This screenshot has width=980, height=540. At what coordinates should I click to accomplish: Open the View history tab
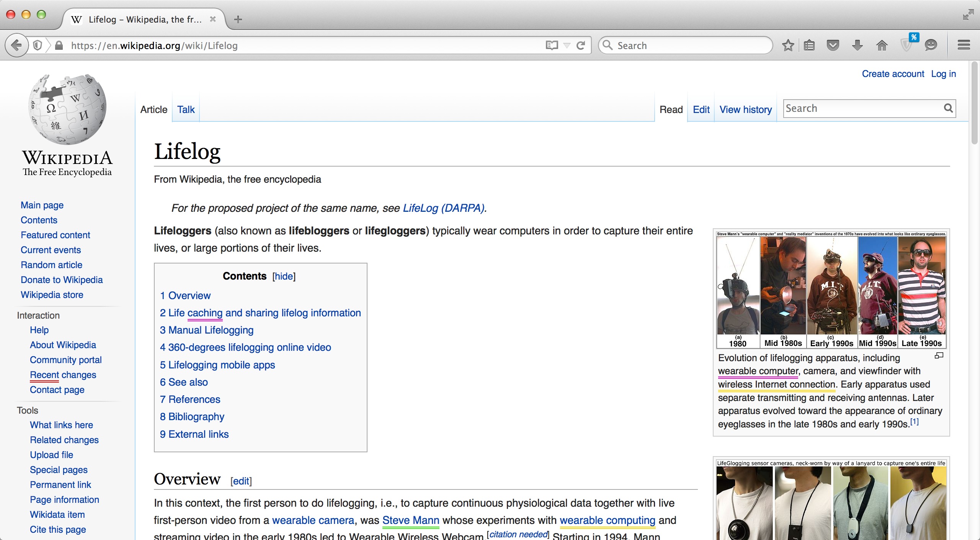click(x=745, y=110)
